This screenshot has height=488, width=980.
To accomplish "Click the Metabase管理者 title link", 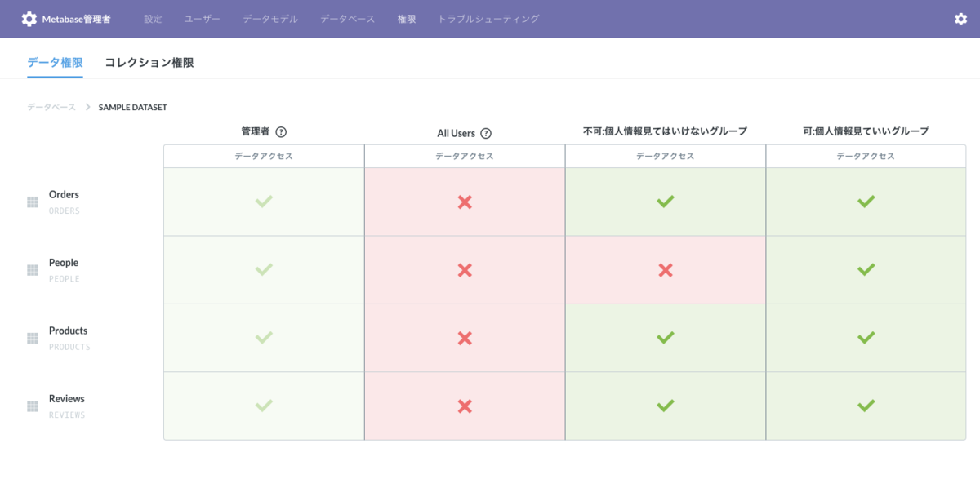I will [76, 19].
